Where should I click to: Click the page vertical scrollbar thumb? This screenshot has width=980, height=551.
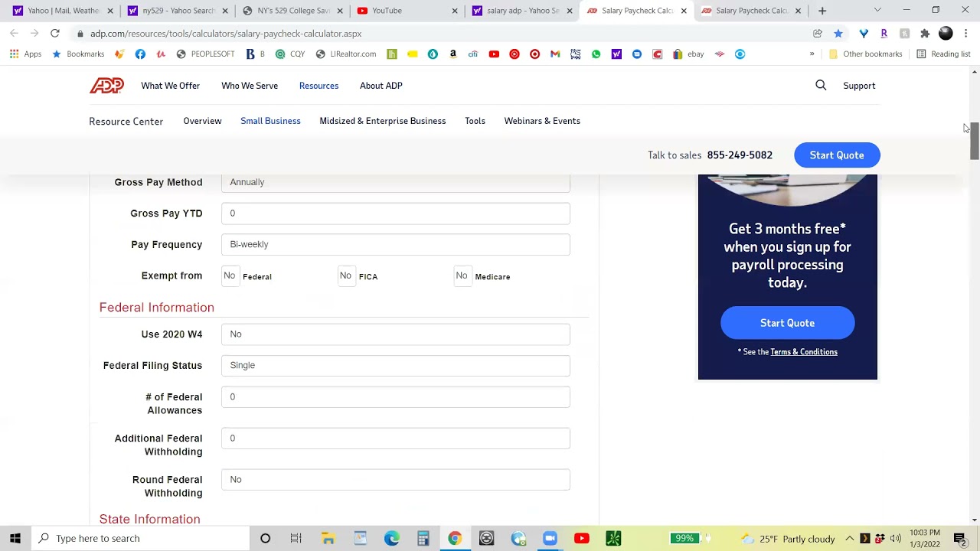[x=974, y=141]
